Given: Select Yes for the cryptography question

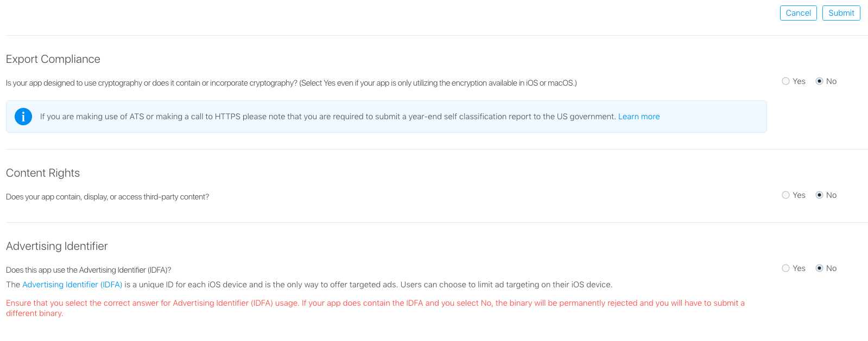Looking at the screenshot, I should [x=785, y=81].
